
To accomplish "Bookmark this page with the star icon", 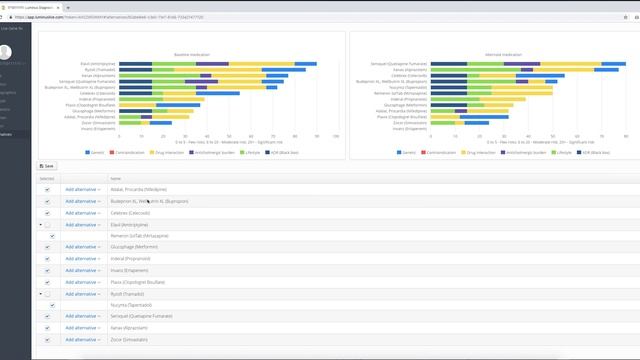I will coord(625,17).
